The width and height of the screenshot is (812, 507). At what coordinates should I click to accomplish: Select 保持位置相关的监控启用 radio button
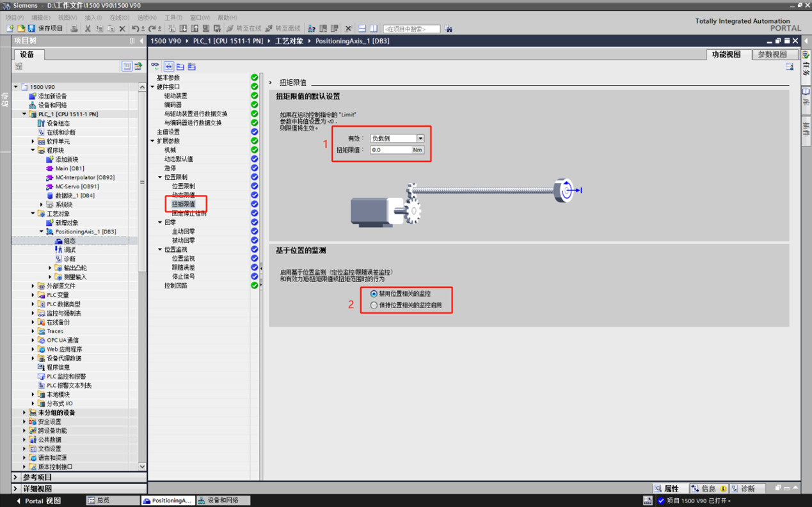(374, 306)
